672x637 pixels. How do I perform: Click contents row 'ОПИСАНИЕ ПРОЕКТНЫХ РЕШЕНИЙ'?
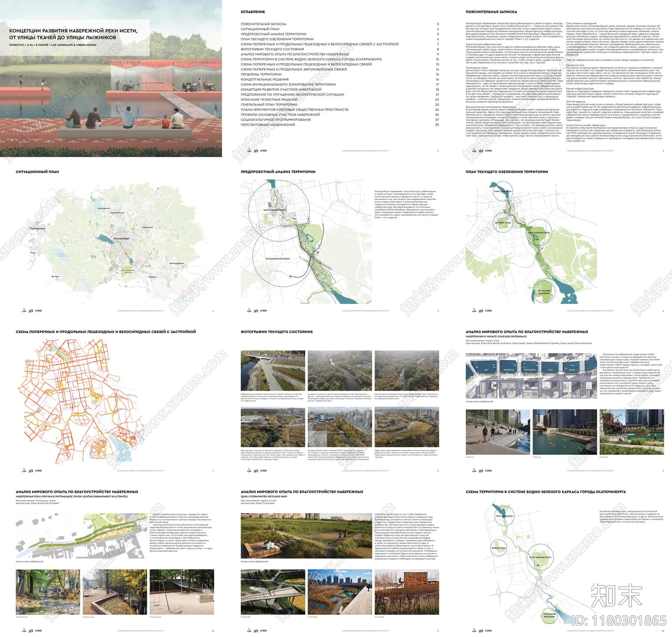coord(340,100)
